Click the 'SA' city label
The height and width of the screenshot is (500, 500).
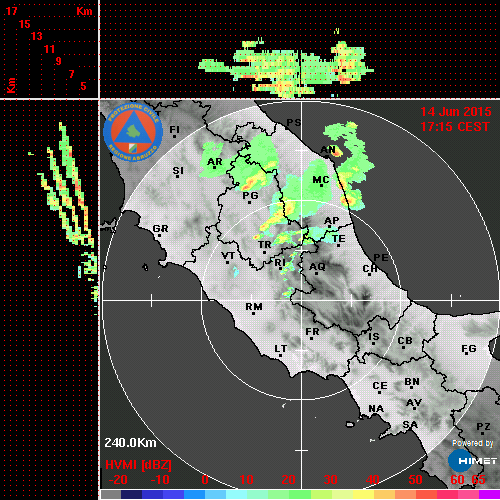[410, 425]
